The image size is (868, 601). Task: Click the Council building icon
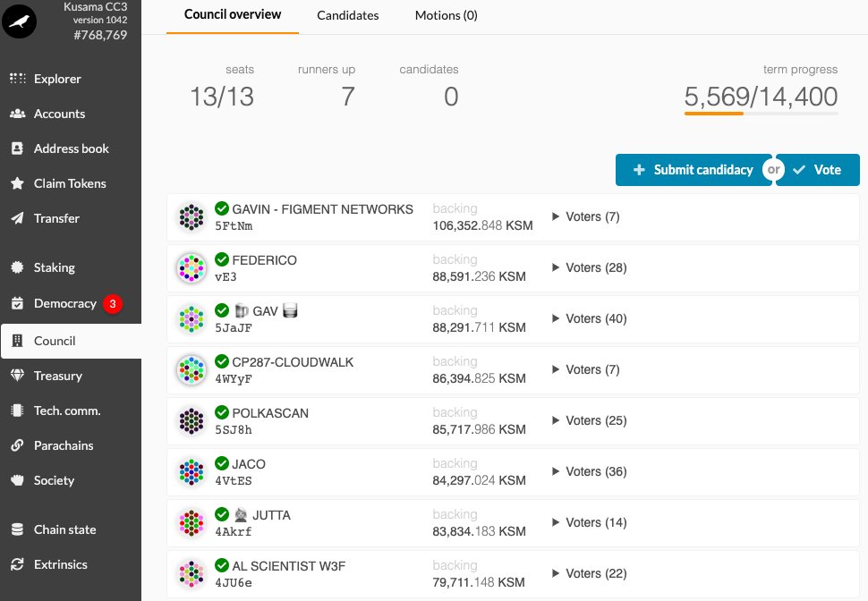pyautogui.click(x=18, y=341)
